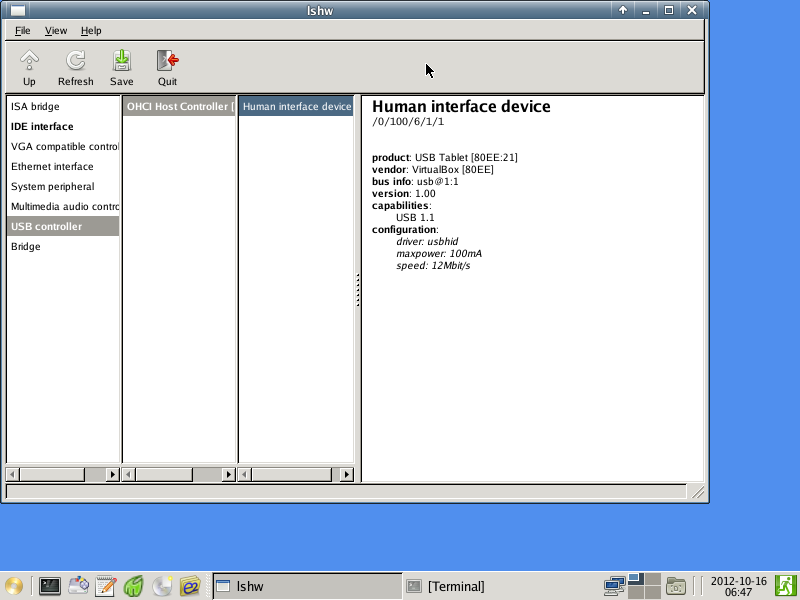Image resolution: width=800 pixels, height=600 pixels.
Task: Select ISA bridge in the device list
Action: 63,106
